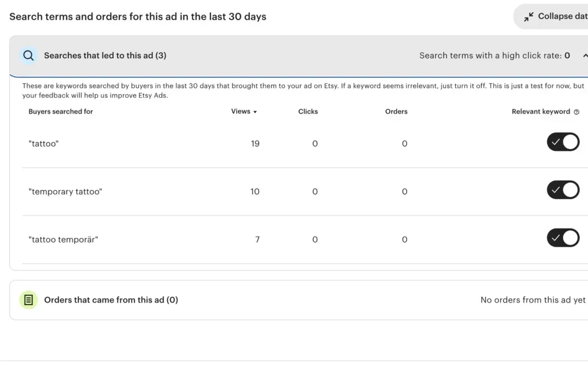The height and width of the screenshot is (365, 588).
Task: Disable "tattoo temporär" keyword switch
Action: click(x=563, y=238)
